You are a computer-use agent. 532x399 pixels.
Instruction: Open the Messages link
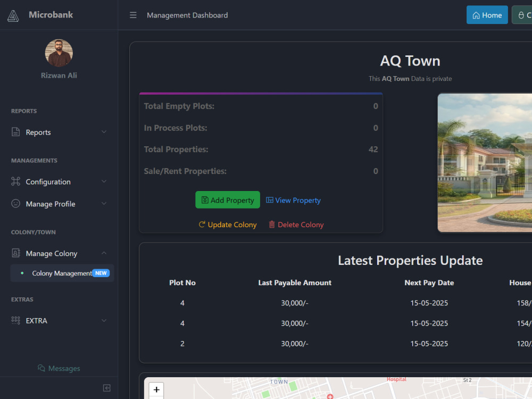click(x=59, y=368)
